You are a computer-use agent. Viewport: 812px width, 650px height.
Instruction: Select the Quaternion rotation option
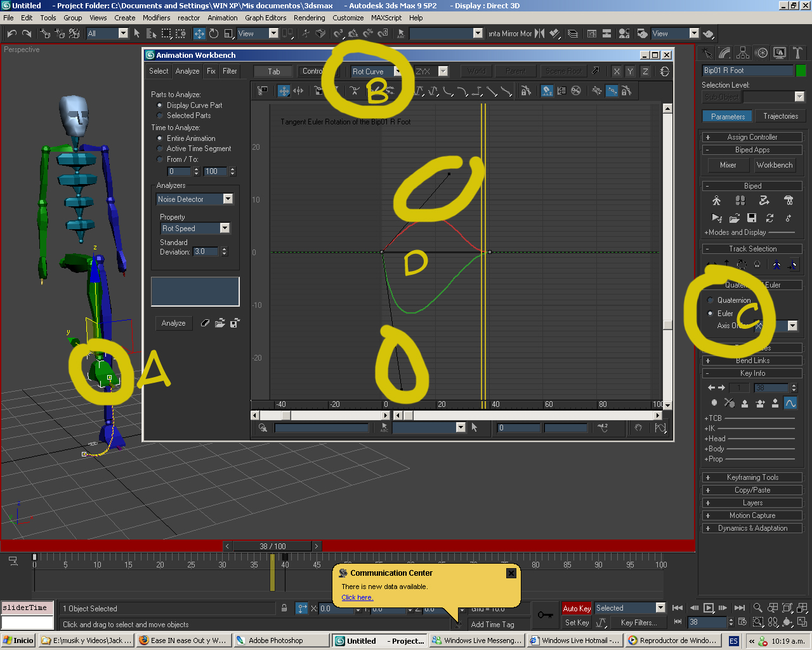click(710, 300)
